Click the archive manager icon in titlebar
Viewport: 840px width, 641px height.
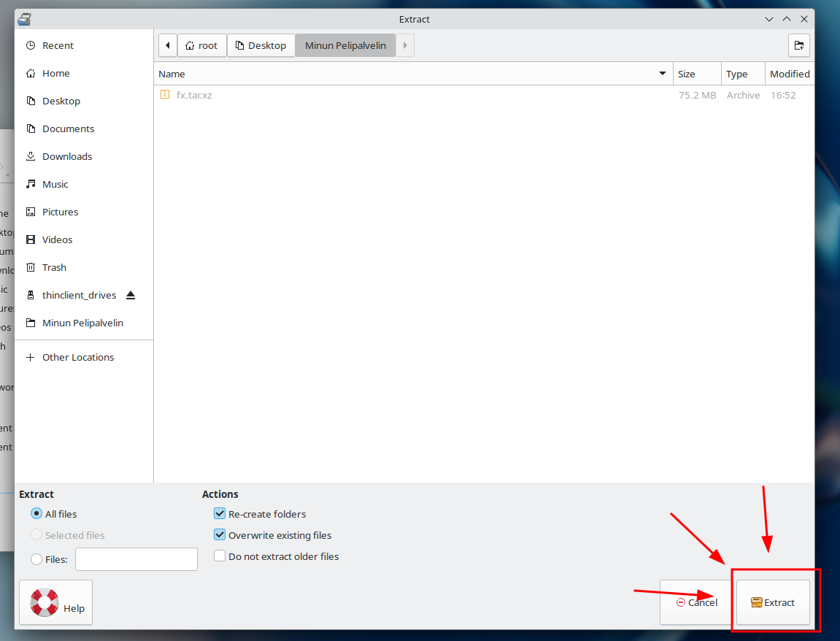tap(24, 19)
